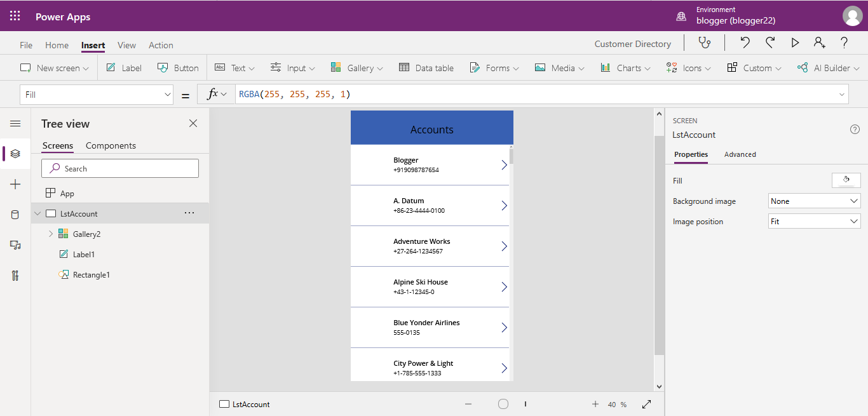Image resolution: width=868 pixels, height=416 pixels.
Task: Open the Icons dropdown
Action: point(689,68)
